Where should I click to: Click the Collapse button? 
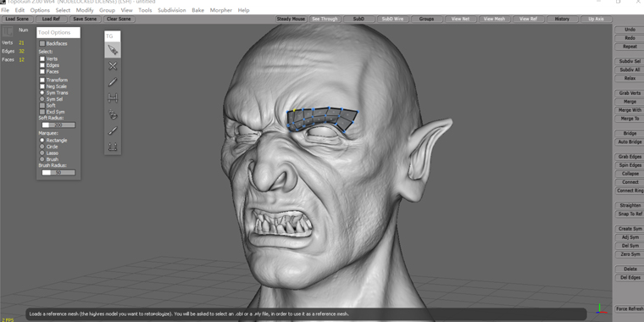[630, 174]
